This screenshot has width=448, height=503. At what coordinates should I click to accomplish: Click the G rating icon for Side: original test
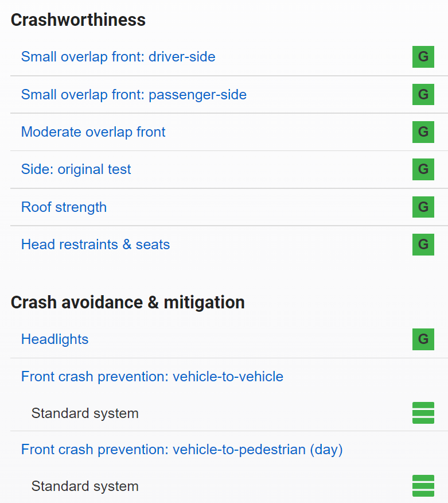[x=423, y=169]
